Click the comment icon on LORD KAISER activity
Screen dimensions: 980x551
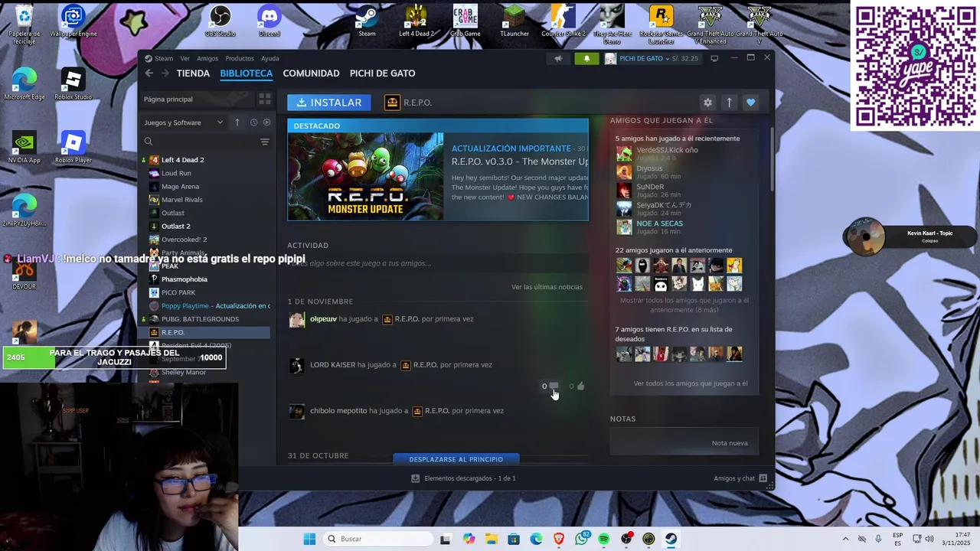(x=554, y=386)
